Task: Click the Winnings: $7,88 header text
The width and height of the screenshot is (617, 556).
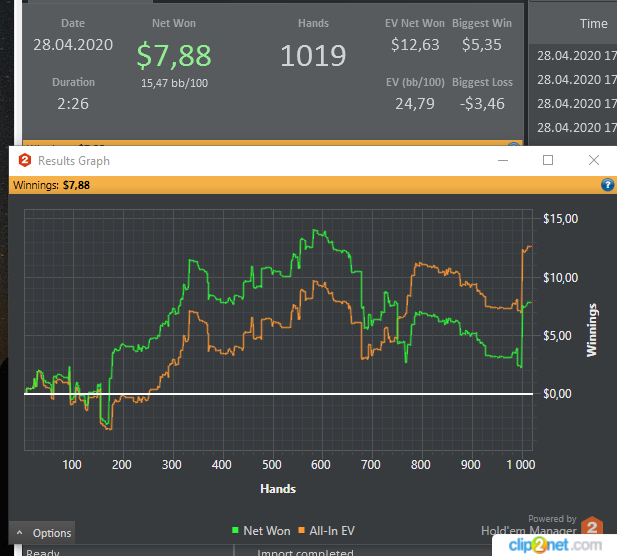Action: (x=52, y=185)
